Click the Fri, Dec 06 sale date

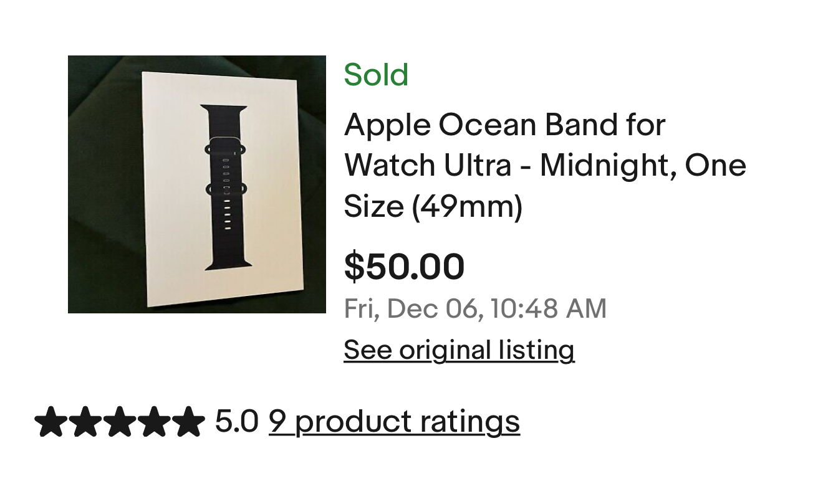click(x=413, y=309)
